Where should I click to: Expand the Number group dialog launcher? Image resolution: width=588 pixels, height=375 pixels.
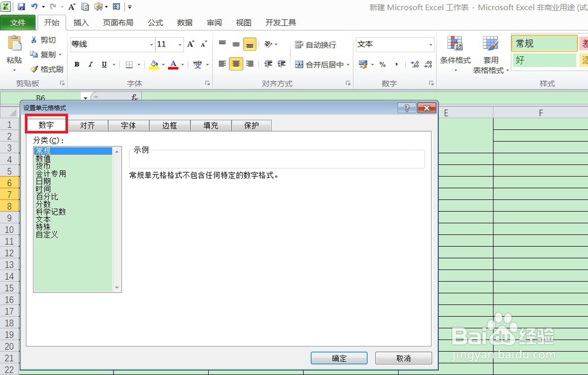pos(431,83)
